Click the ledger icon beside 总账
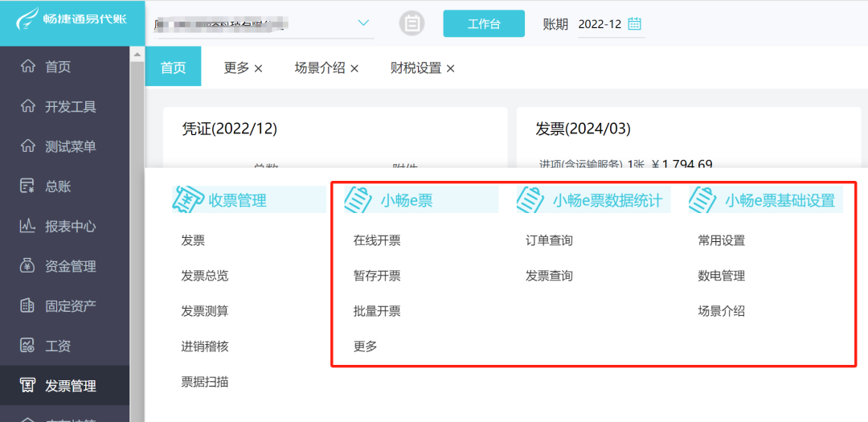 tap(27, 186)
